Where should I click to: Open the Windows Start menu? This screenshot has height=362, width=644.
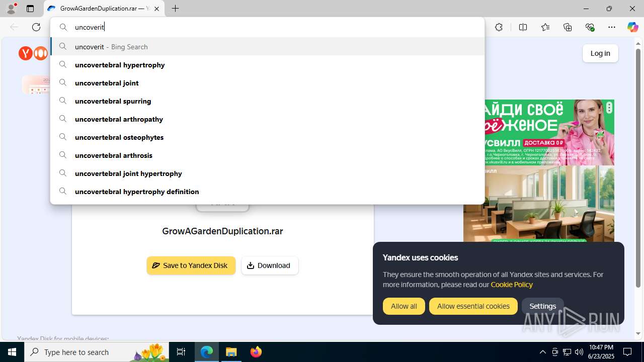(x=12, y=352)
